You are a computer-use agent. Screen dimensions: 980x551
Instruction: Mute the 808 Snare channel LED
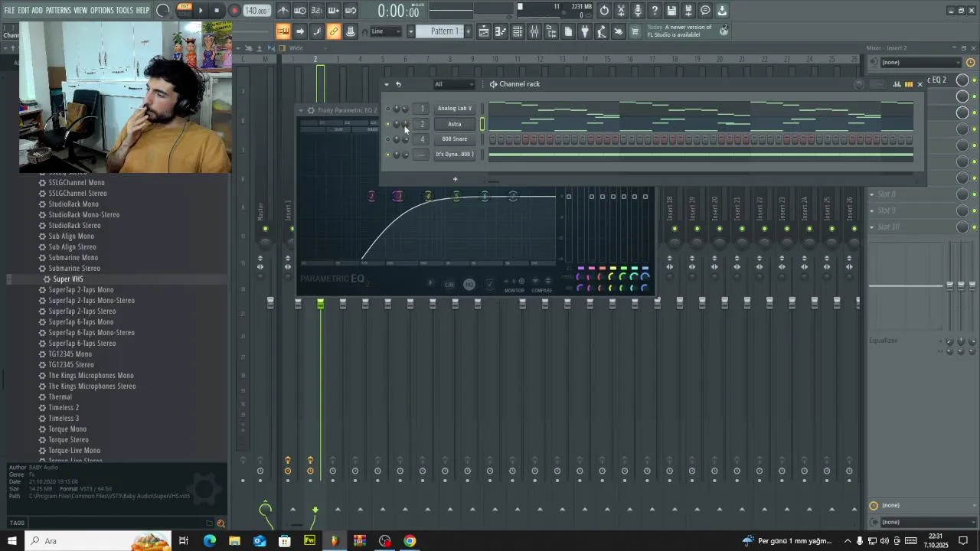[x=387, y=139]
